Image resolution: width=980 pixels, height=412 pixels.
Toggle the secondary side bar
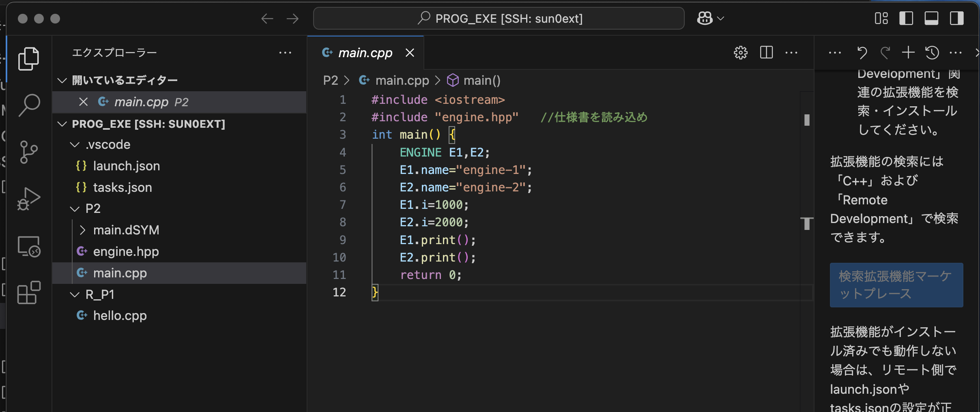click(x=956, y=18)
